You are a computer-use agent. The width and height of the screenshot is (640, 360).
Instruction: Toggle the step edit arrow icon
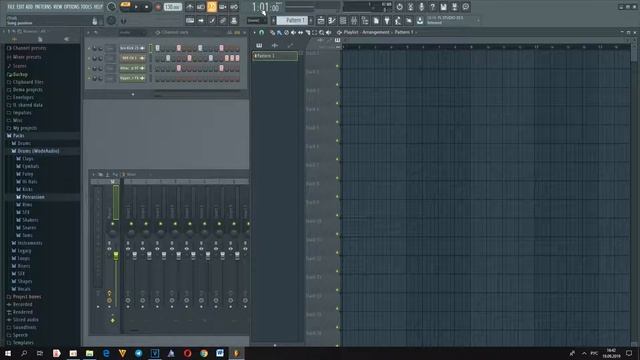[201, 20]
